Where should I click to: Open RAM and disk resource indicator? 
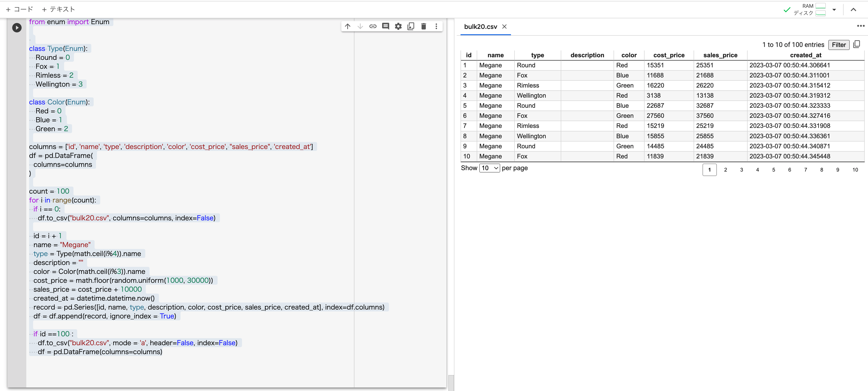pyautogui.click(x=809, y=9)
